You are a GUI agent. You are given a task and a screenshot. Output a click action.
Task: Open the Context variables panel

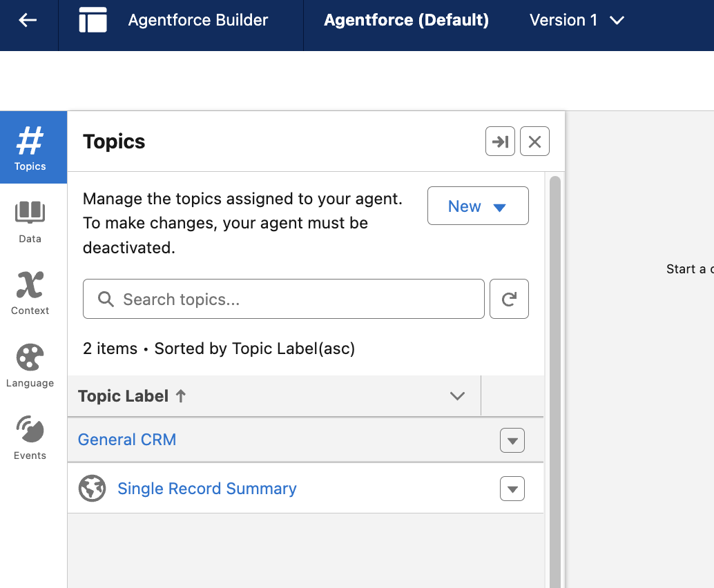pos(30,293)
